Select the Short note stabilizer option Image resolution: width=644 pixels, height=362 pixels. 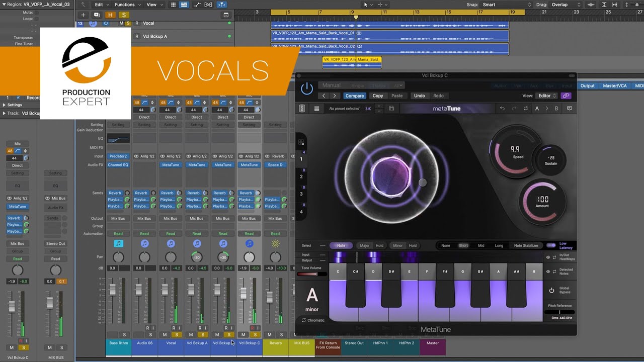point(463,245)
